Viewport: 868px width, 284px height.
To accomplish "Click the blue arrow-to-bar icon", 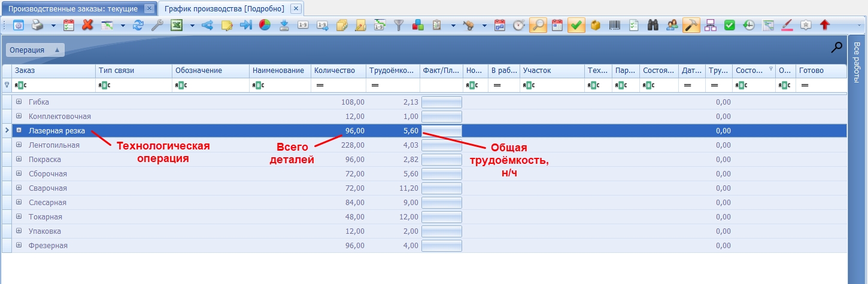I will [x=246, y=25].
